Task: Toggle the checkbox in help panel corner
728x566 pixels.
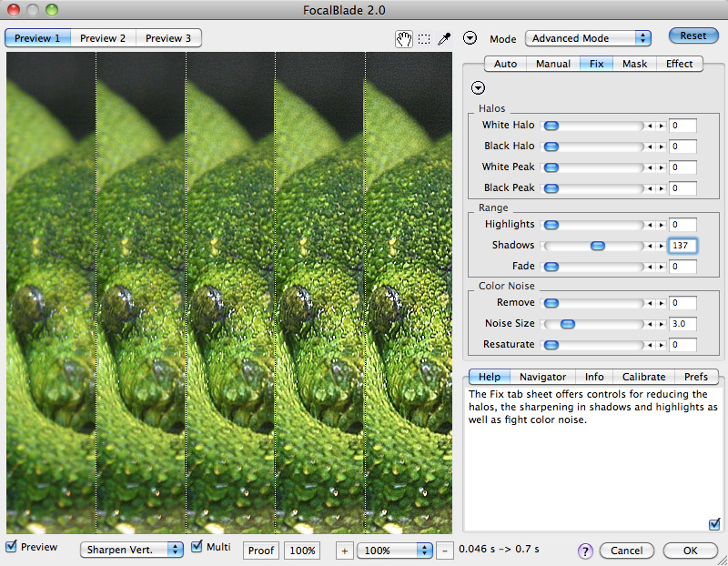Action: point(713,523)
